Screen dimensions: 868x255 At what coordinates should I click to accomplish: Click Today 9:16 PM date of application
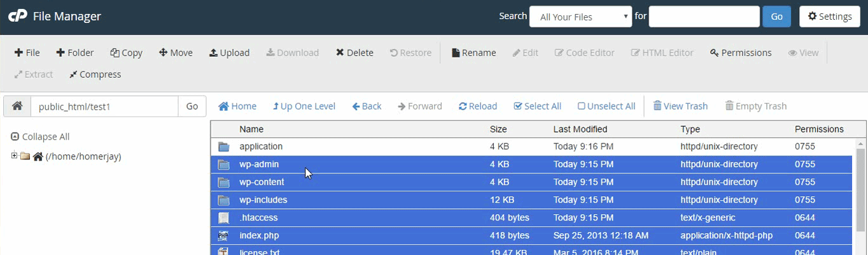(584, 147)
